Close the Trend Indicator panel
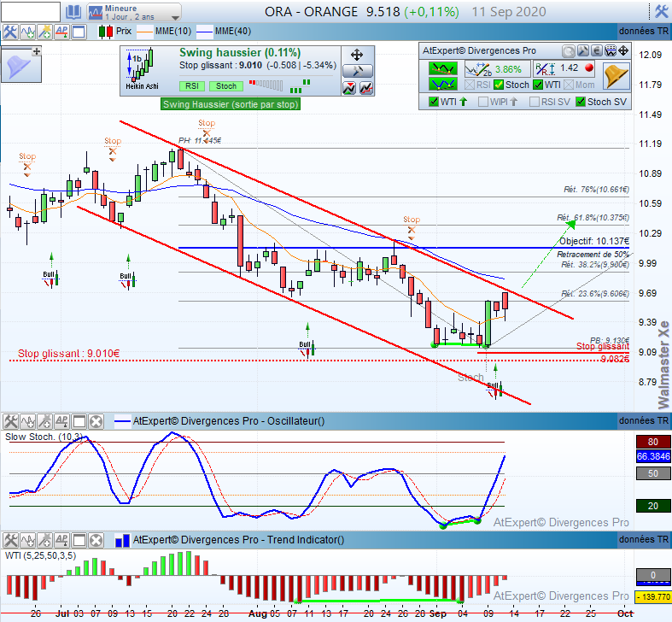This screenshot has width=672, height=622. click(96, 541)
